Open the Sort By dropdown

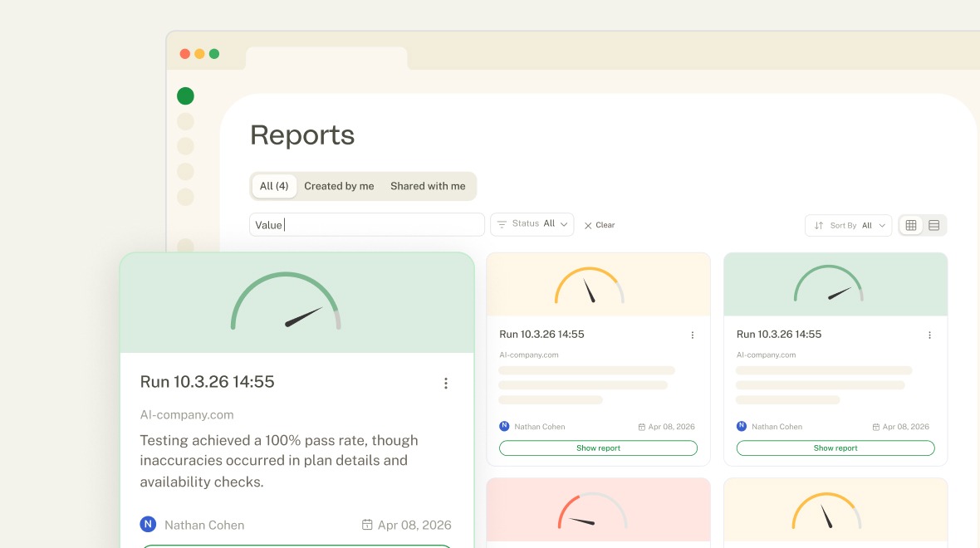[848, 226]
